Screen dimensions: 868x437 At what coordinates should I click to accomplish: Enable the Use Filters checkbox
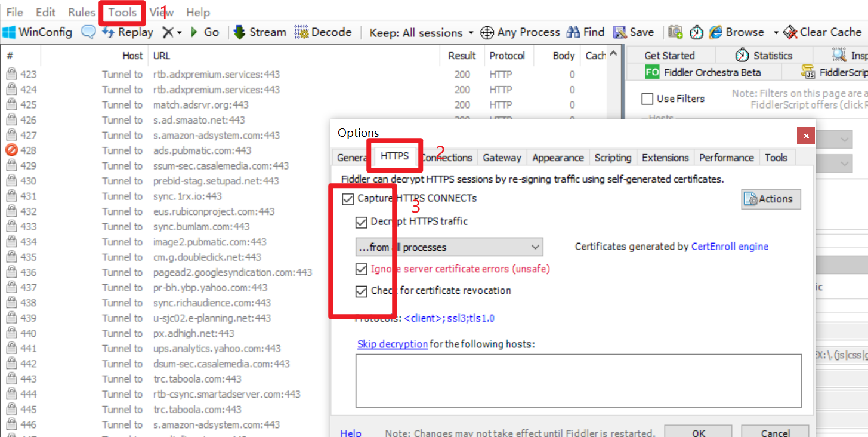(647, 99)
